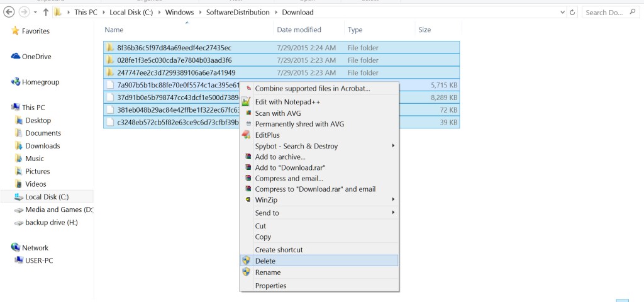644x302 pixels.
Task: Open Videos in navigation pane
Action: click(36, 184)
